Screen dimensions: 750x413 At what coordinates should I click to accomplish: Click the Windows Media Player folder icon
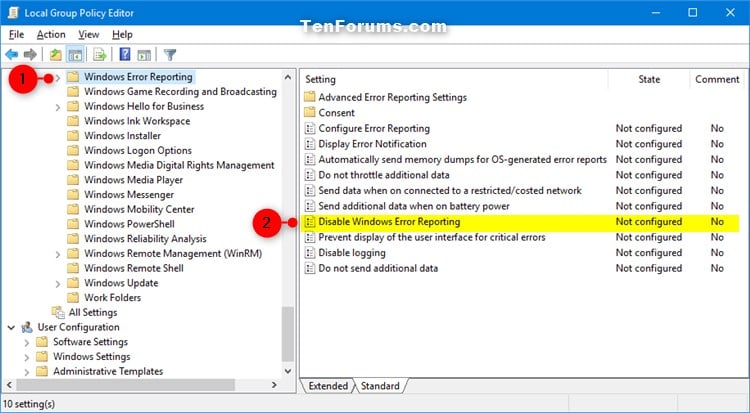tap(73, 180)
